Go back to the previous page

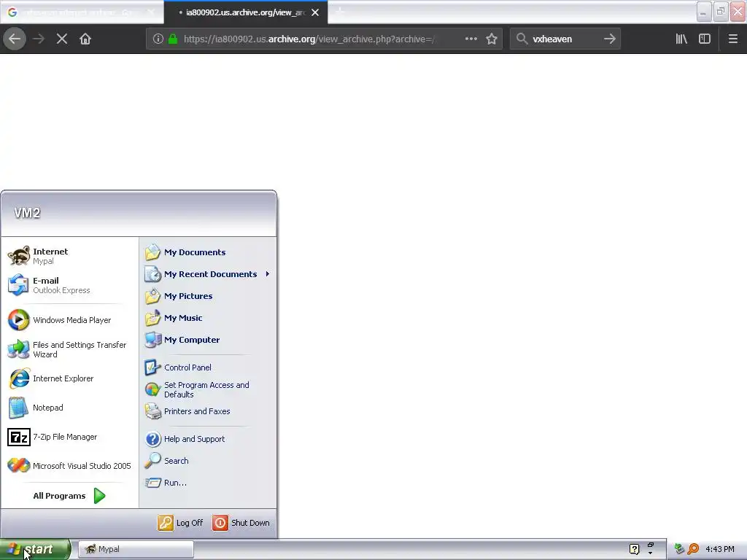point(15,39)
